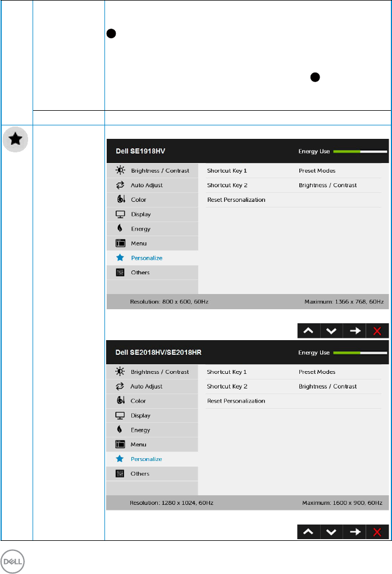Image resolution: width=392 pixels, height=574 pixels.
Task: Select Energy in SE1918HV sidebar
Action: pos(153,229)
